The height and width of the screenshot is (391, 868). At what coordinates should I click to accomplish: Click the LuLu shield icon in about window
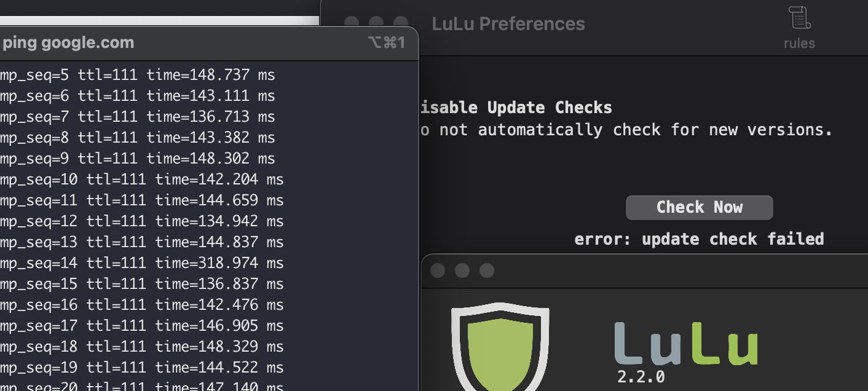point(500,346)
